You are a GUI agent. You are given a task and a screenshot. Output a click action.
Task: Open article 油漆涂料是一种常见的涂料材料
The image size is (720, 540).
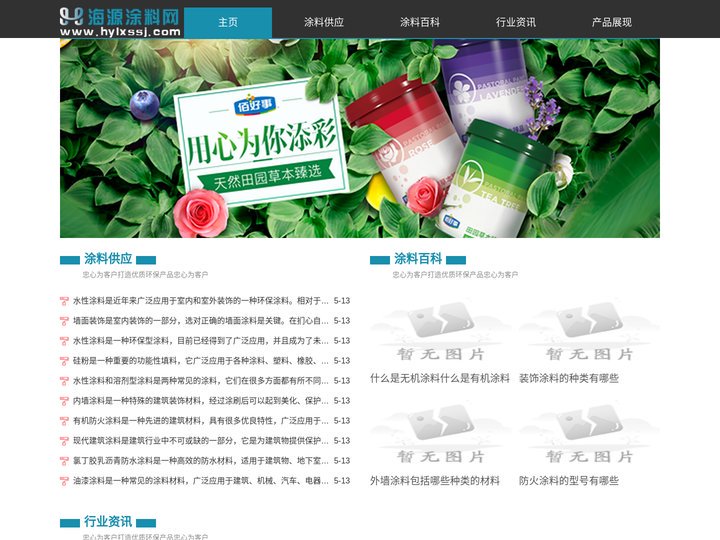tap(201, 480)
